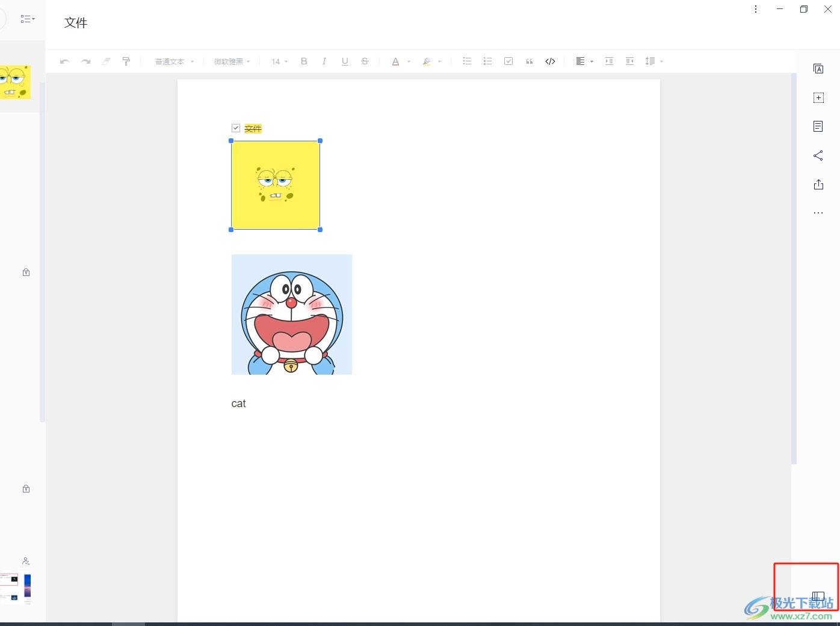Screen dimensions: 840x626
Task: Export document with upload arrow icon
Action: pyautogui.click(x=818, y=185)
